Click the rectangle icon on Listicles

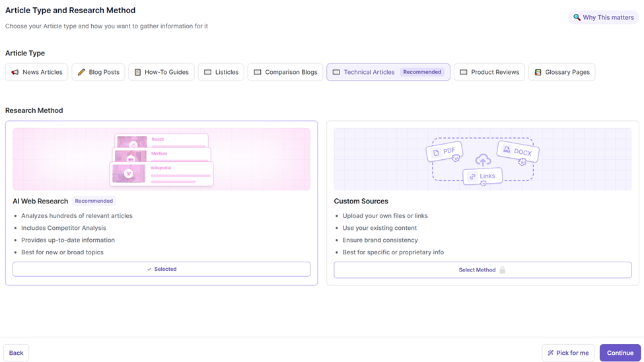(x=208, y=72)
